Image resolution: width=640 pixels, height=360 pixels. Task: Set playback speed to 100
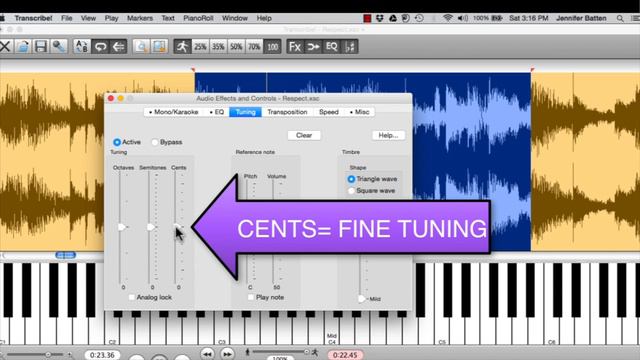pos(272,47)
